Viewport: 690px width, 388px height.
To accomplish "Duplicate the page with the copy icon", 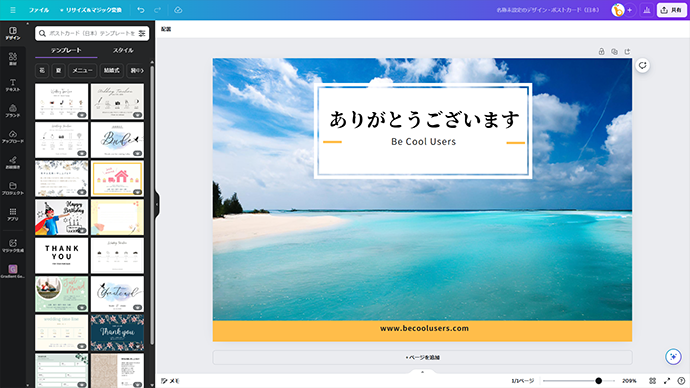I will 614,51.
